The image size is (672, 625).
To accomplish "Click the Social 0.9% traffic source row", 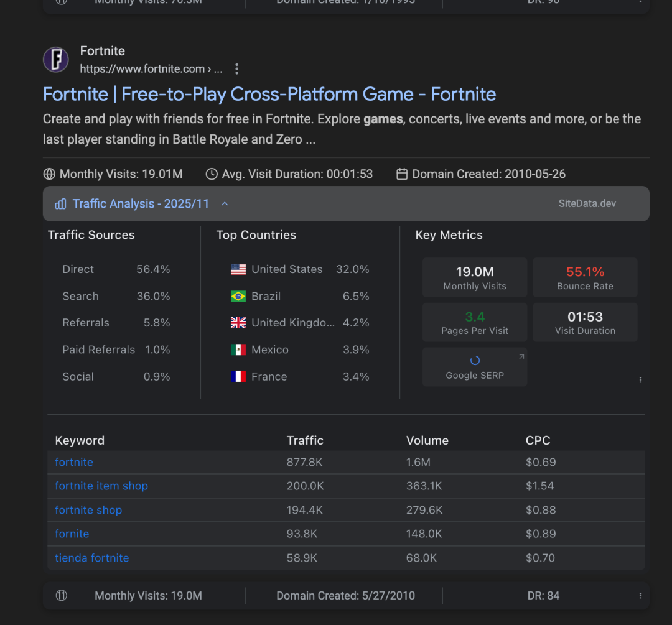I will [x=116, y=376].
